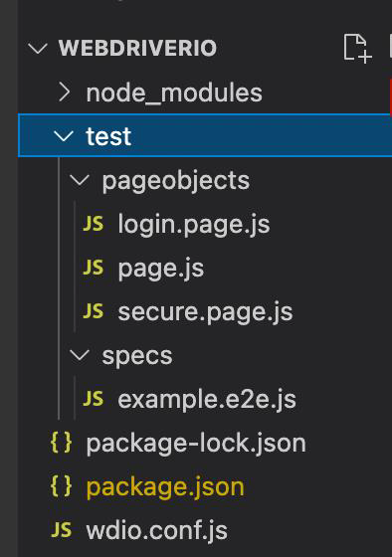This screenshot has width=392, height=557.
Task: Open the yellow package.json file
Action: click(165, 487)
